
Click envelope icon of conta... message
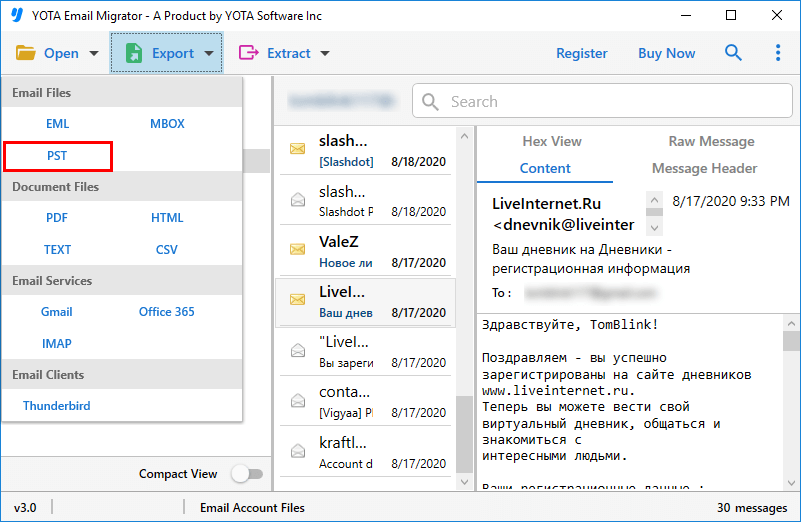click(298, 400)
